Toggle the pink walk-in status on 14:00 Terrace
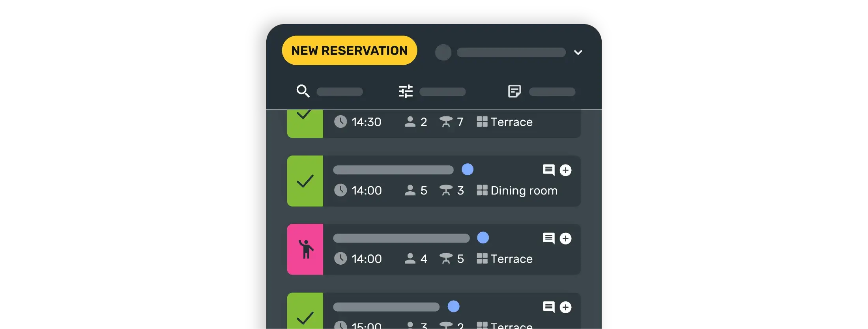 point(305,249)
